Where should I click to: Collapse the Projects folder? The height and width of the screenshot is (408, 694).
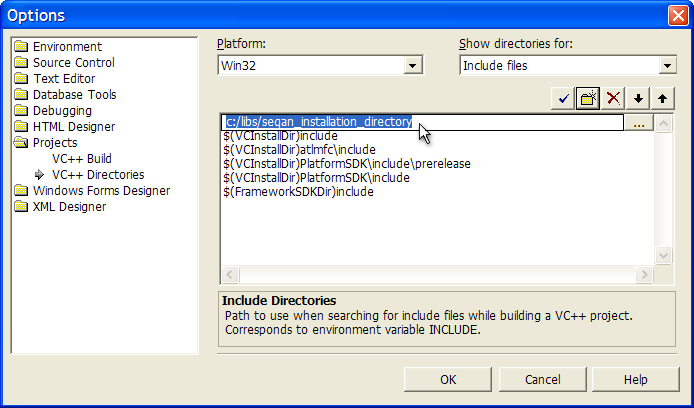point(22,143)
